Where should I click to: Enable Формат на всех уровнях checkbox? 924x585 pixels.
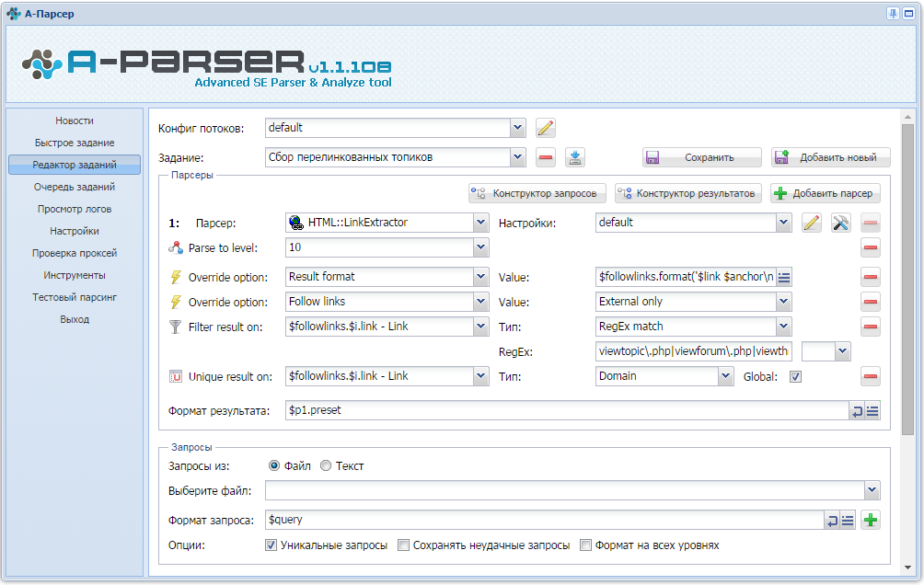[x=585, y=545]
